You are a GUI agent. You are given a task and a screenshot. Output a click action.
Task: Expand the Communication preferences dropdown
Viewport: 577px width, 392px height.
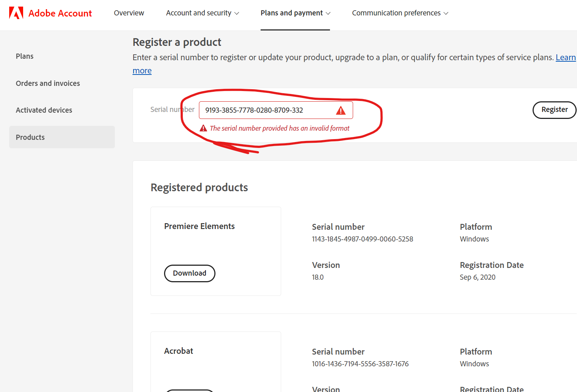click(400, 13)
